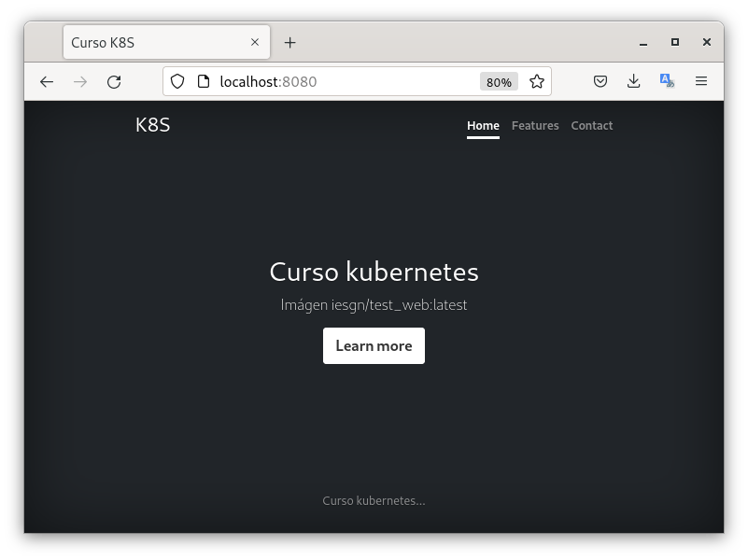Click the translate extension icon
Image resolution: width=748 pixels, height=560 pixels.
(x=667, y=81)
